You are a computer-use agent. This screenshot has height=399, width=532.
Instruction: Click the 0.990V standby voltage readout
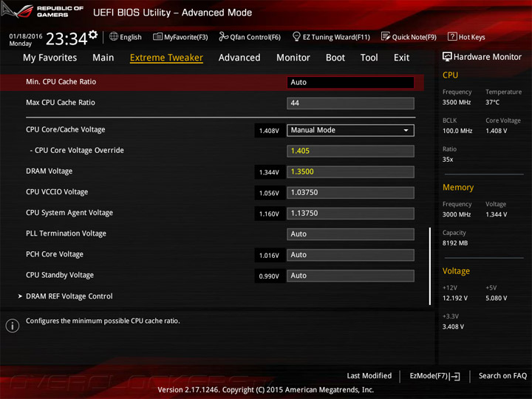coord(270,276)
